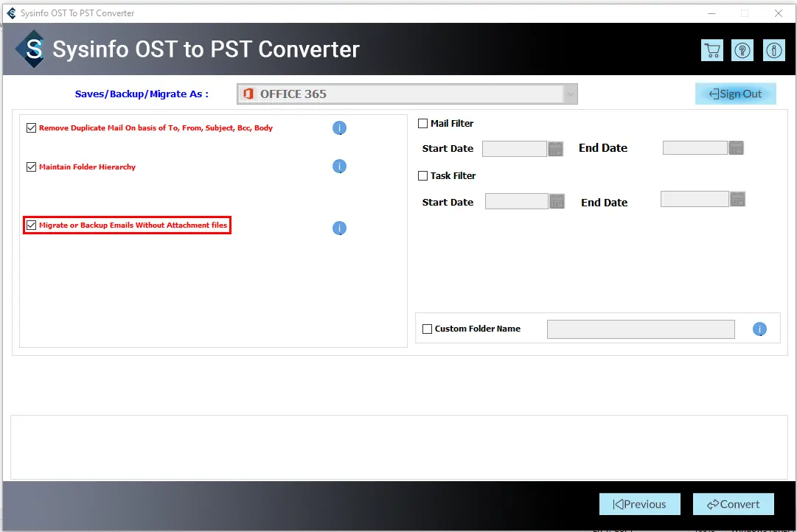
Task: Click the Custom Folder Name text field
Action: point(641,329)
